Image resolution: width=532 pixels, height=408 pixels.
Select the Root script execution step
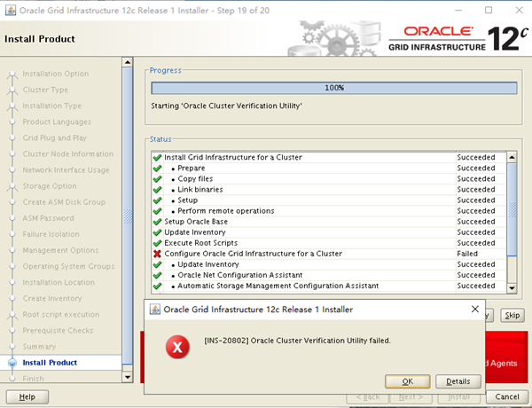[x=61, y=314]
